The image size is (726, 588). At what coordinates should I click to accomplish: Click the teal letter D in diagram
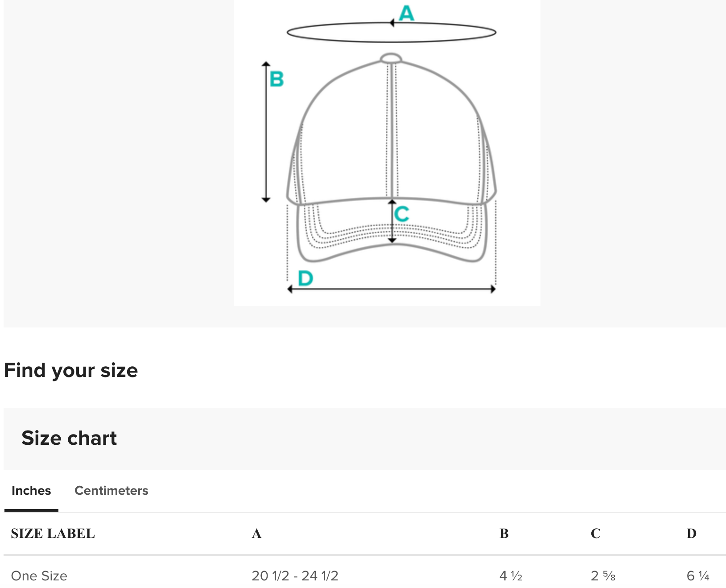305,278
